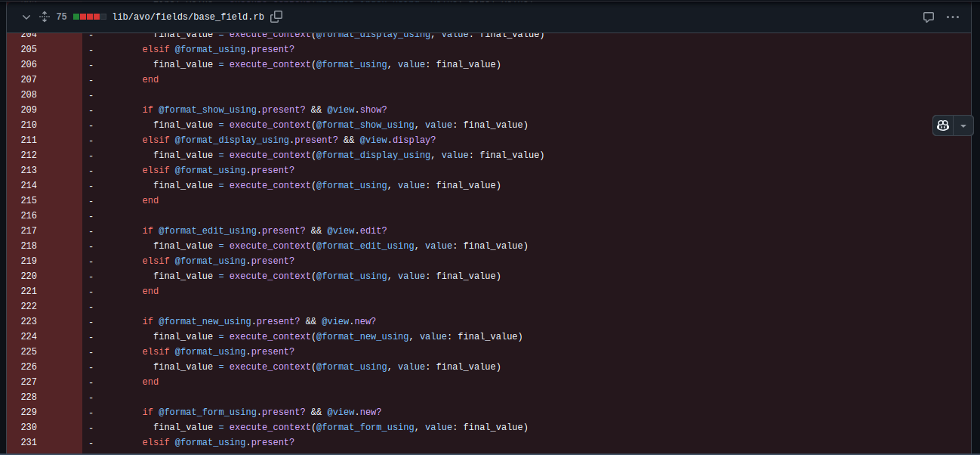The width and height of the screenshot is (980, 455).
Task: Open the file options kebab menu
Action: [x=953, y=17]
